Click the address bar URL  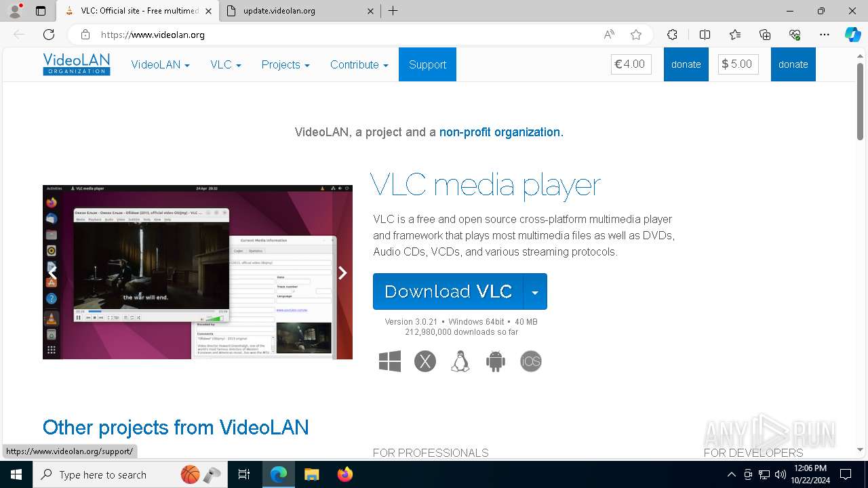coord(153,35)
